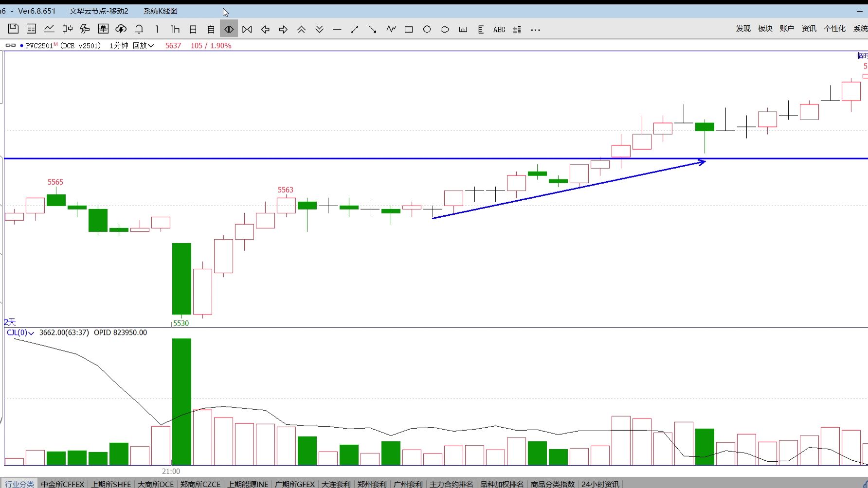Image resolution: width=868 pixels, height=488 pixels.
Task: Click the left arrow navigation icon
Action: tap(265, 30)
